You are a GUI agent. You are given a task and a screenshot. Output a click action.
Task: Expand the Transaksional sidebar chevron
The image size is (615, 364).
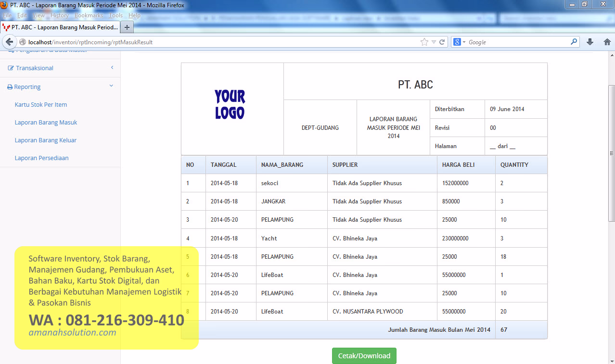click(112, 68)
